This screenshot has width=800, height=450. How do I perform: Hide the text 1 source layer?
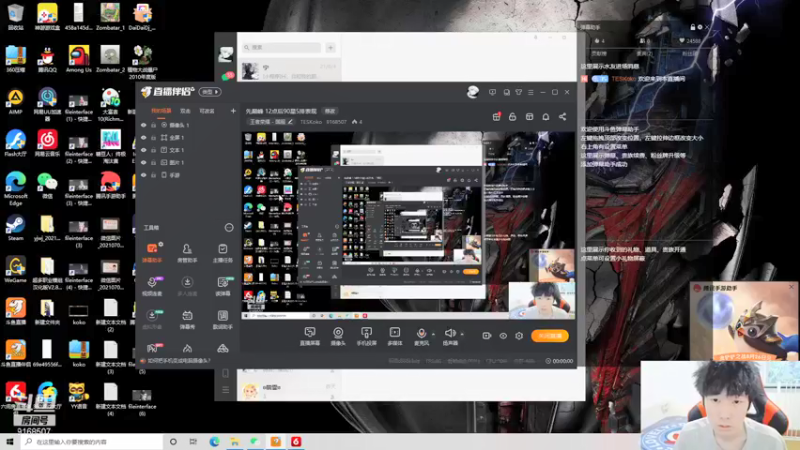(x=143, y=150)
